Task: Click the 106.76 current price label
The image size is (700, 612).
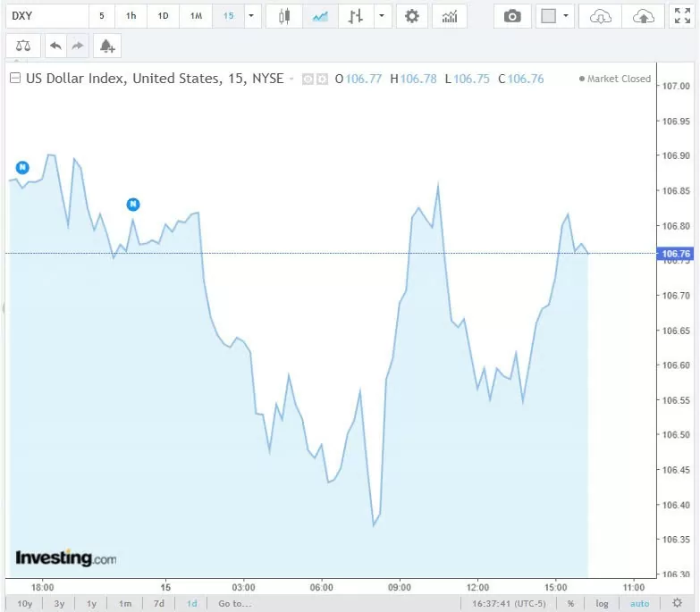Action: click(x=675, y=254)
